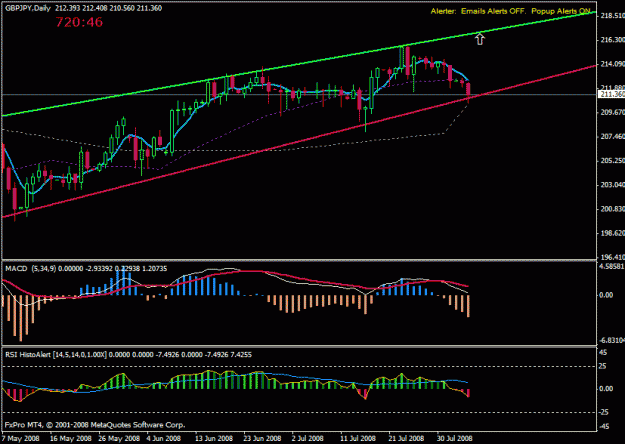The width and height of the screenshot is (625, 444).
Task: Click the FxPro MT4 MetaQuotes copyright text
Action: pos(95,425)
